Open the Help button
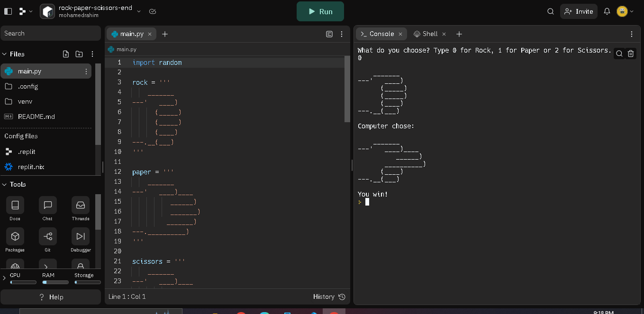The image size is (644, 314). tap(50, 297)
